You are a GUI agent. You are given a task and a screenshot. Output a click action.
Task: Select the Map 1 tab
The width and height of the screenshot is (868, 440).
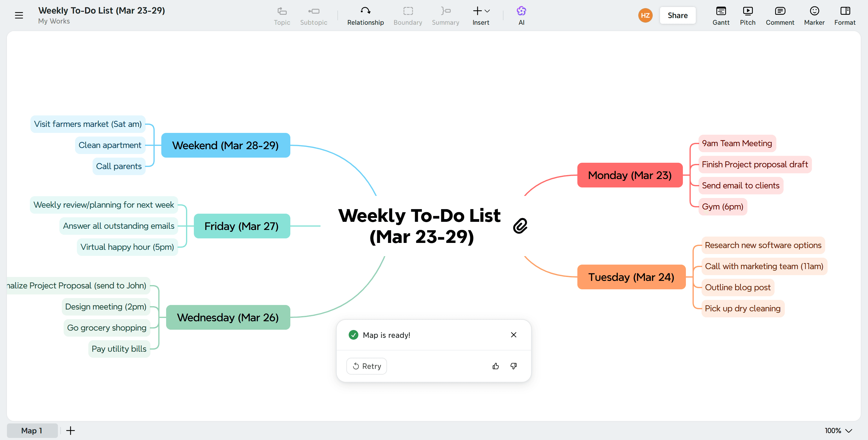click(32, 430)
